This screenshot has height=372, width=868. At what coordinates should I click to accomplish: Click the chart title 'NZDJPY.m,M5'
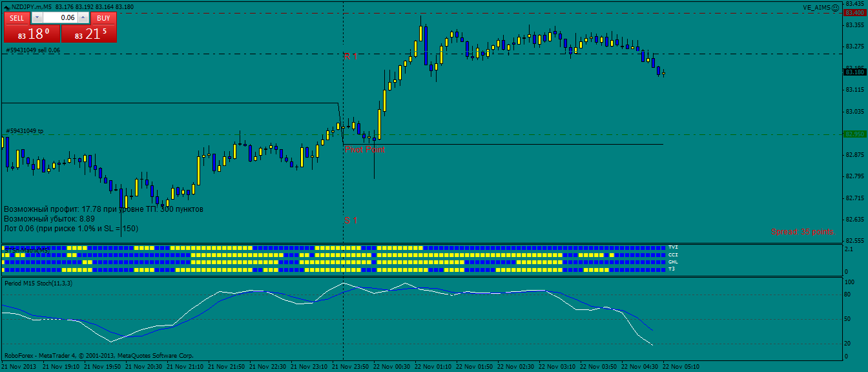tap(32, 6)
